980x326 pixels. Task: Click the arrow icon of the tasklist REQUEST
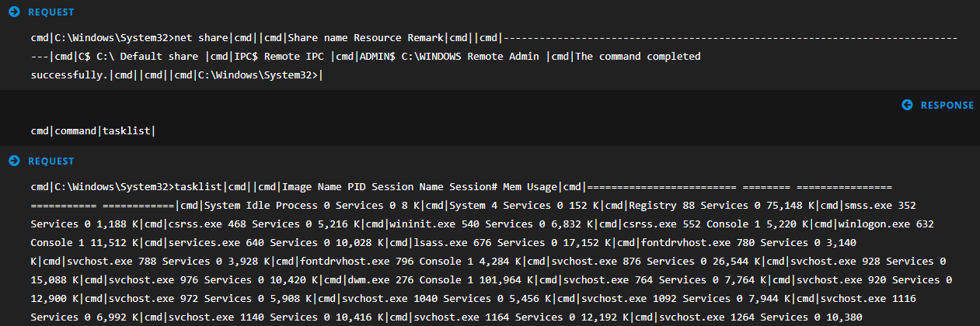pyautogui.click(x=13, y=161)
